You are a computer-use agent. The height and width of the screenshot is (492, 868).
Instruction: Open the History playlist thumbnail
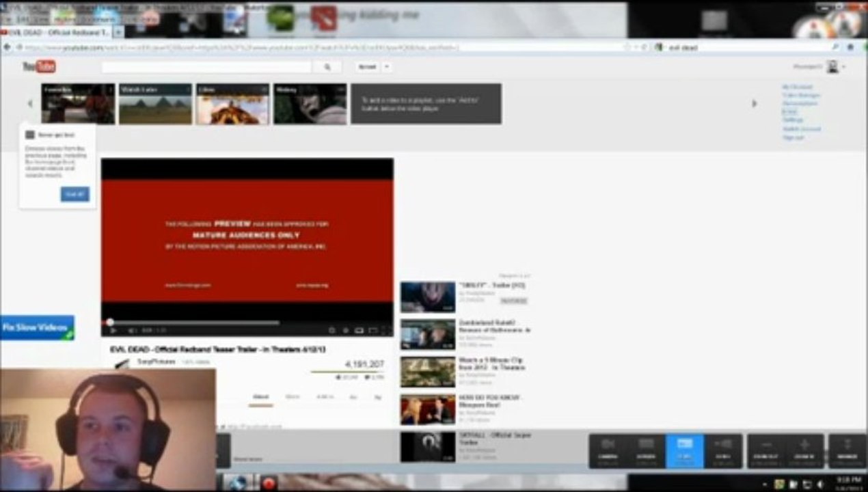coord(310,104)
